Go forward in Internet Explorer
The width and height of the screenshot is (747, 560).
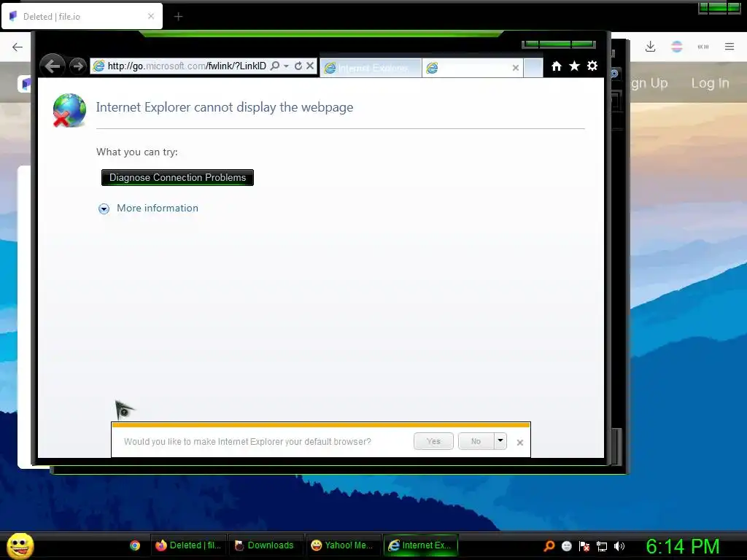78,66
